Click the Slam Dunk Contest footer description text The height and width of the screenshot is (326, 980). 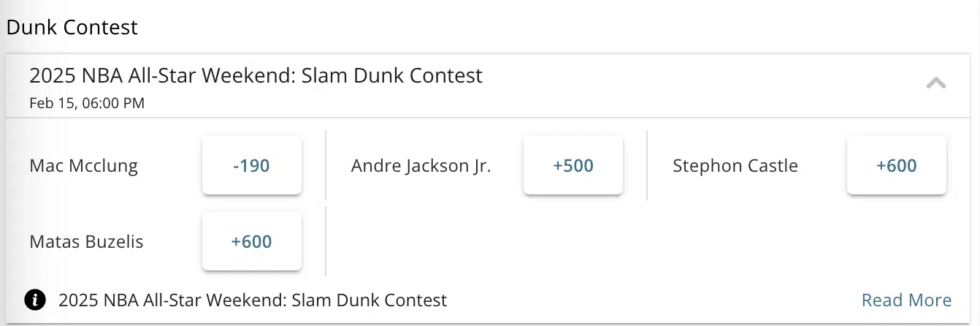click(x=252, y=300)
